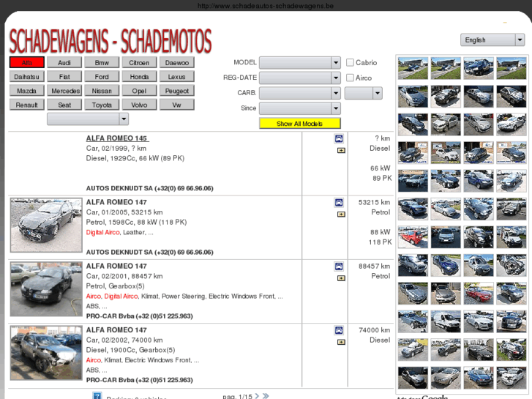The image size is (532, 399).
Task: Choose the Mazda brand button
Action: [27, 91]
